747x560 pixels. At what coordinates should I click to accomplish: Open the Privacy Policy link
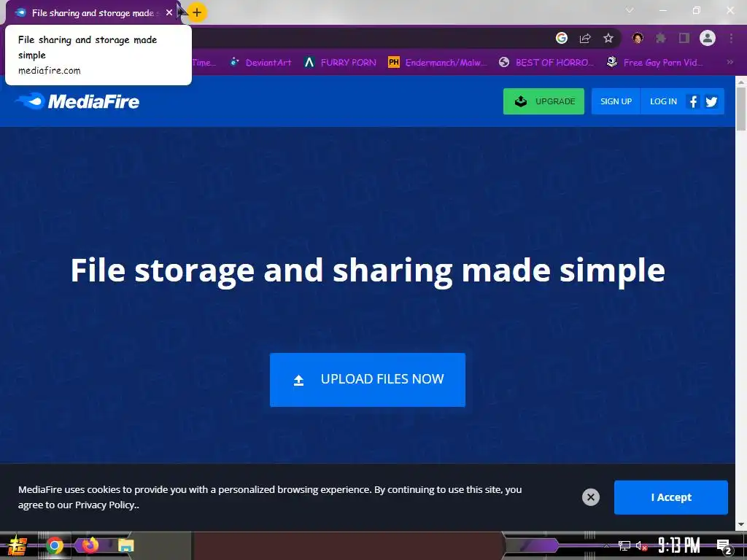(105, 505)
